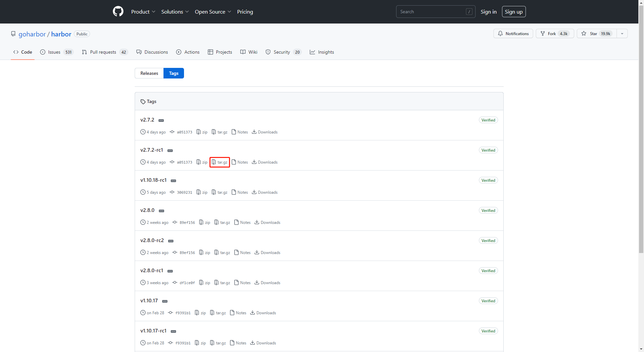Focus the GitHub search field
Image resolution: width=644 pixels, height=352 pixels.
coord(436,12)
